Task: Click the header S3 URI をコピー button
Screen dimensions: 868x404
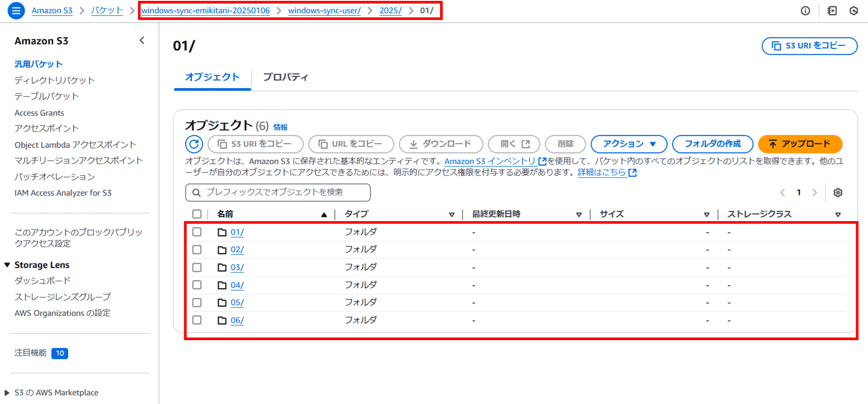Action: (809, 46)
